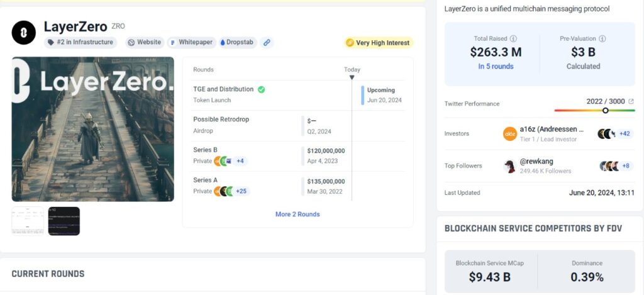Click Series B investor avatars
The image size is (644, 295).
pos(223,161)
